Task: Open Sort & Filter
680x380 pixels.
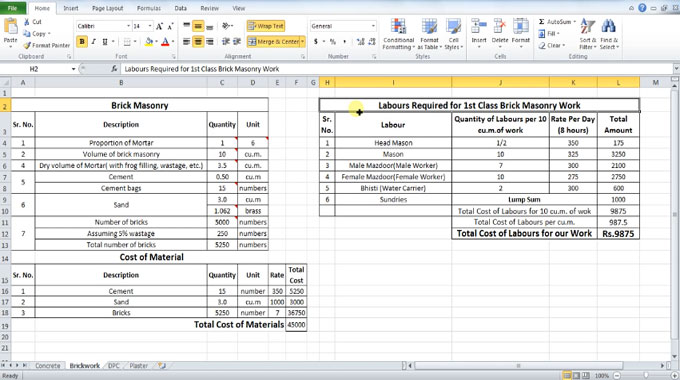Action: tap(588, 34)
